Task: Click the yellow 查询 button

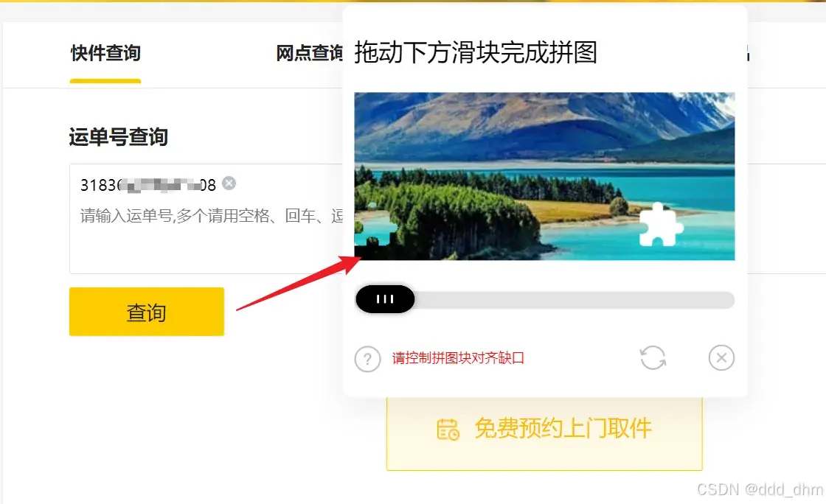Action: (147, 312)
